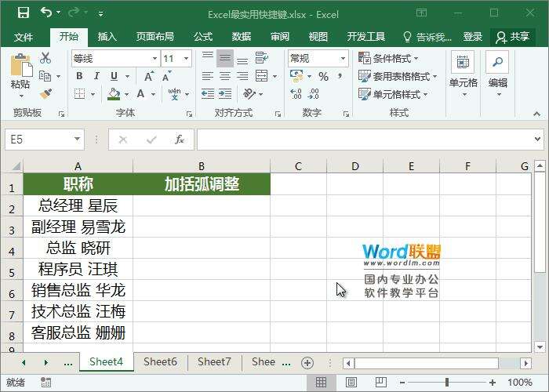Click the 登录 sign-in link
The image size is (549, 392).
click(472, 37)
